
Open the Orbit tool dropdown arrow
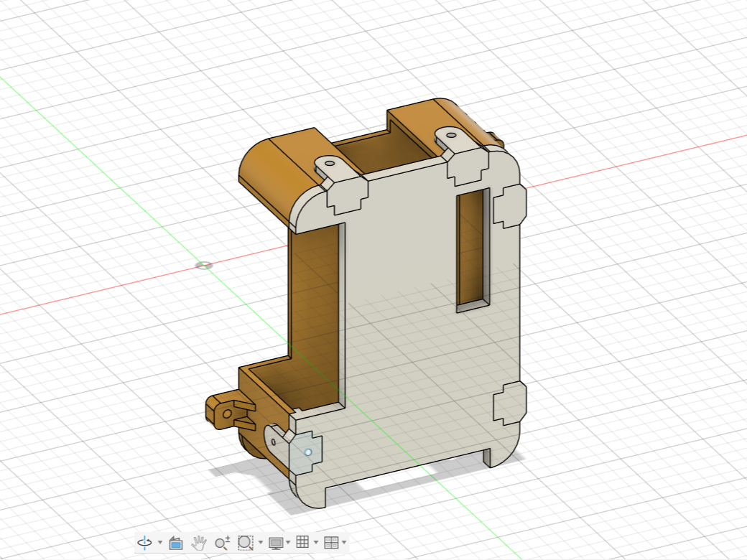[x=160, y=542]
